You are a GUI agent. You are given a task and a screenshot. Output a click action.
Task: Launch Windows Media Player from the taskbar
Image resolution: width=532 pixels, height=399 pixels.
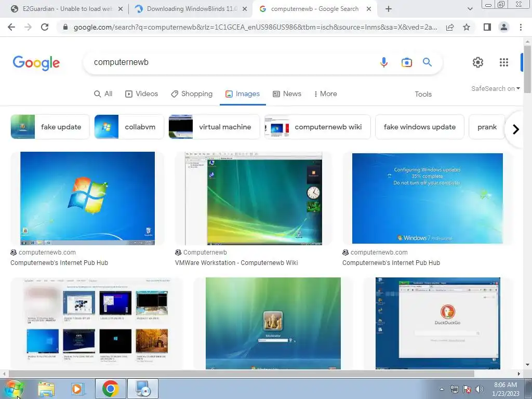pos(77,389)
